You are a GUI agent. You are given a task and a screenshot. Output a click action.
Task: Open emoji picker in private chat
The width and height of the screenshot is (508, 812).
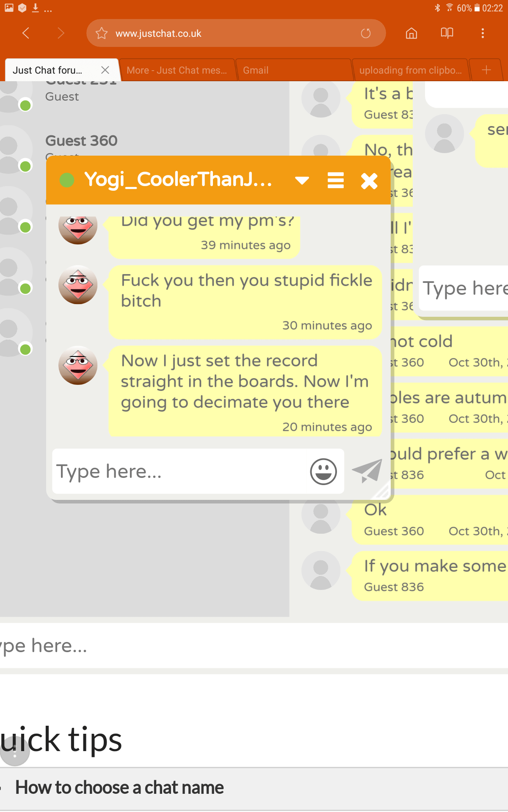click(x=323, y=471)
